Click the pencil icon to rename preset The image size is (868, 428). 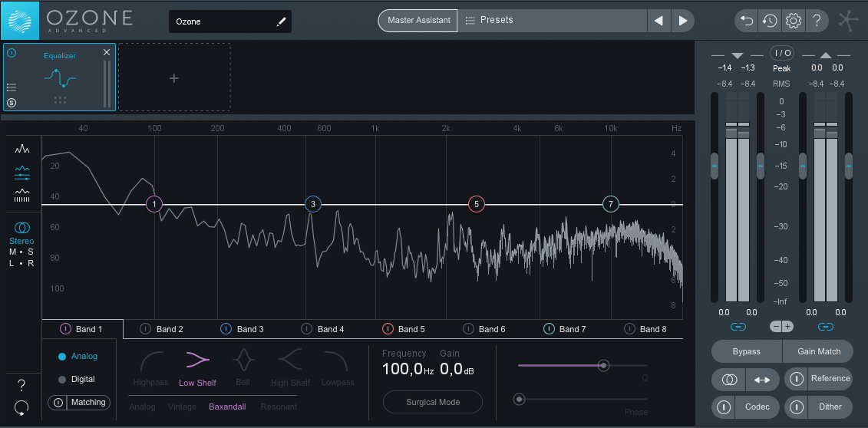coord(281,21)
